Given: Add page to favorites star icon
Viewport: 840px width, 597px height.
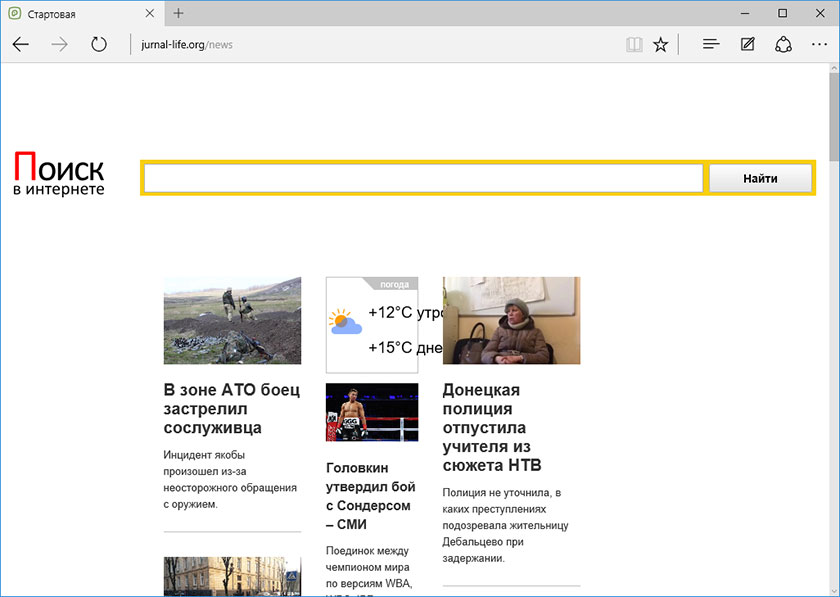Looking at the screenshot, I should click(x=660, y=44).
